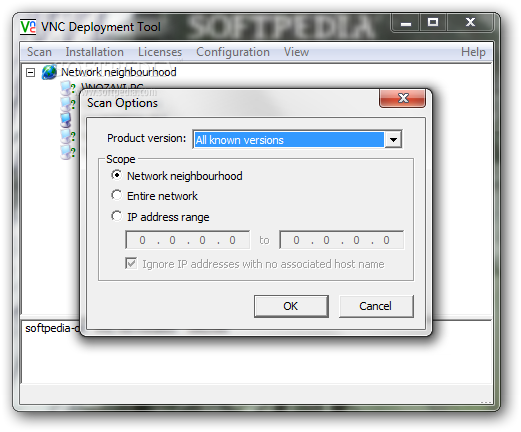
Task: Open the Installation menu
Action: [94, 52]
